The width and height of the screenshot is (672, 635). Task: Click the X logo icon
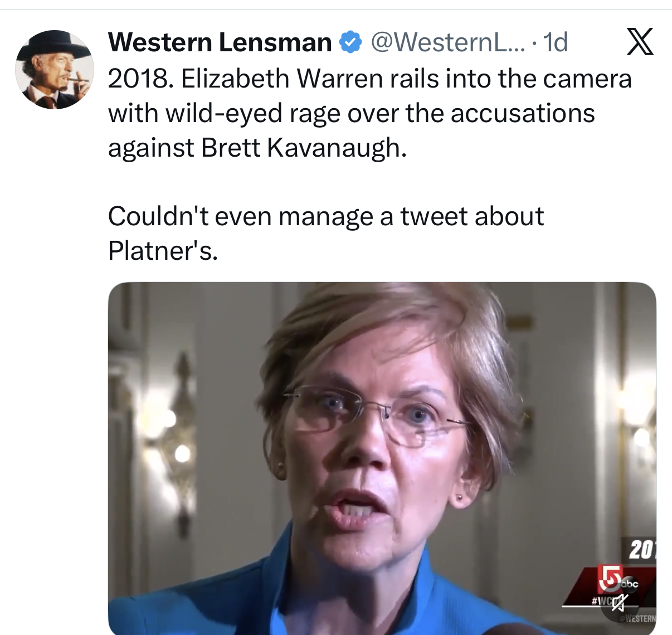tap(640, 42)
